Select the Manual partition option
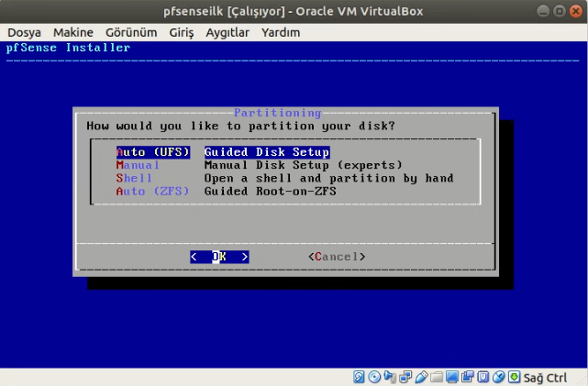588x386 pixels. [x=138, y=165]
